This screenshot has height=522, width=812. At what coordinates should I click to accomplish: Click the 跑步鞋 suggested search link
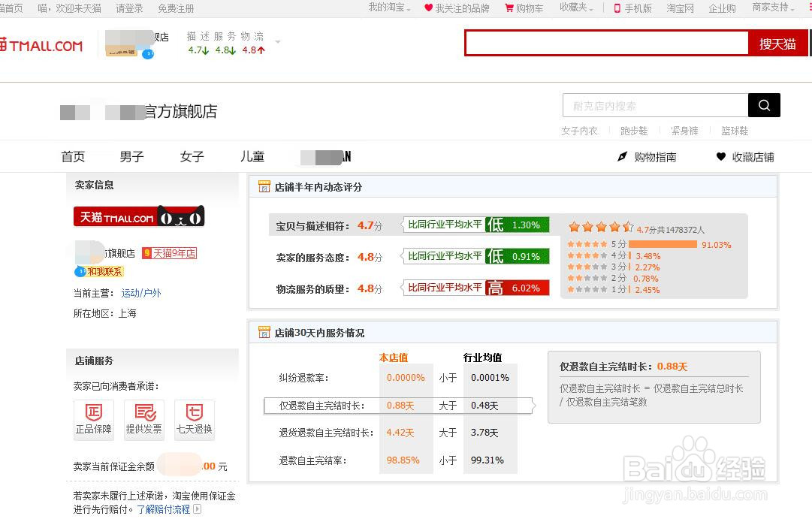[x=634, y=131]
